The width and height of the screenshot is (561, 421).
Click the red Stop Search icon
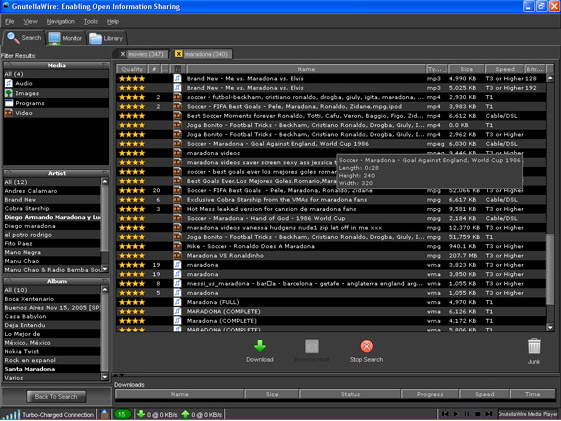tap(366, 346)
